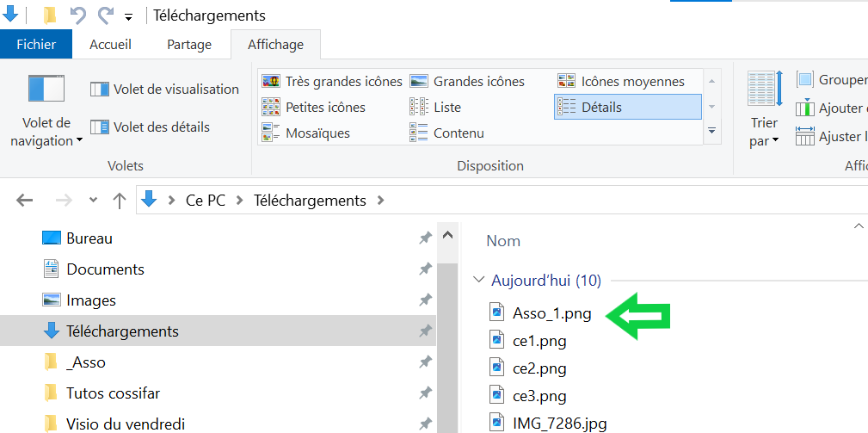
Task: Click the Trier par sort icon
Action: [x=765, y=89]
